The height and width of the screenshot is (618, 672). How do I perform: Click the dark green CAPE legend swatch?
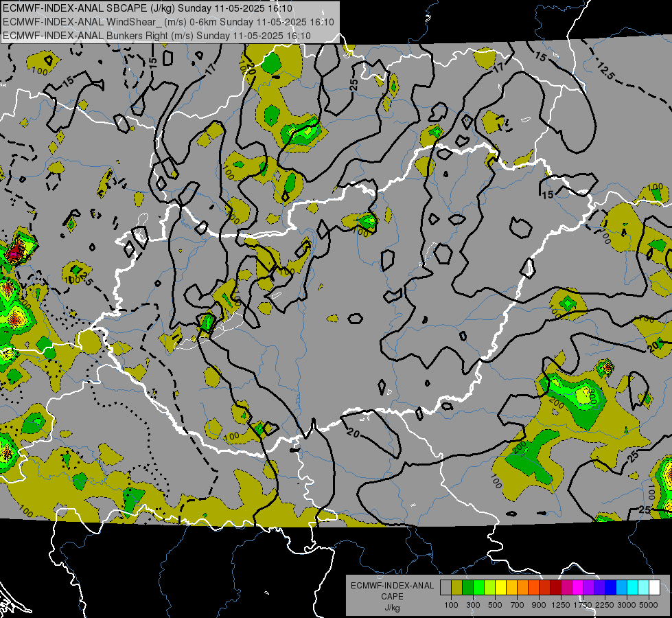[467, 588]
